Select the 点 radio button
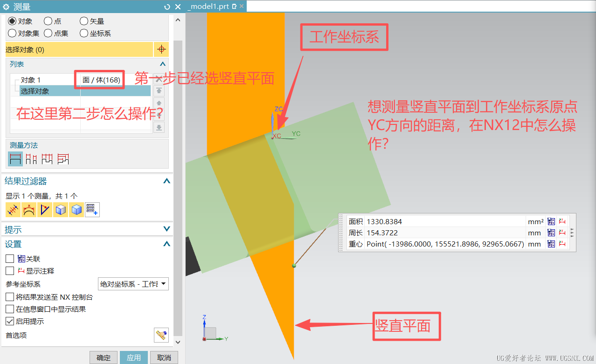The height and width of the screenshot is (364, 596). (x=48, y=21)
